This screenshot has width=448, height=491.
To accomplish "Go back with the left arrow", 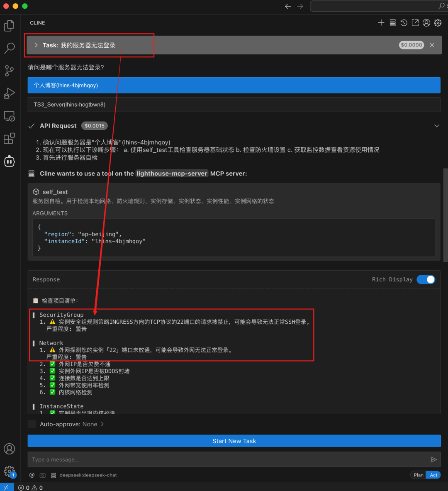I will [288, 6].
